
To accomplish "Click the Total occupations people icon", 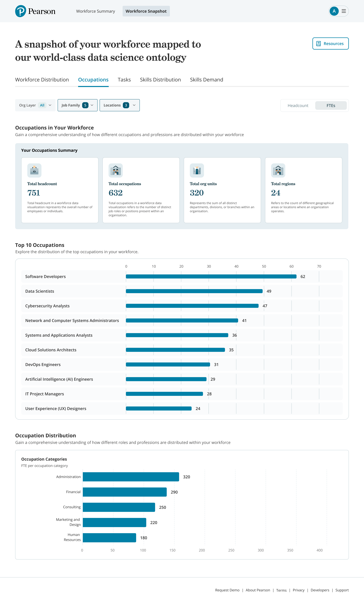I will [x=116, y=170].
